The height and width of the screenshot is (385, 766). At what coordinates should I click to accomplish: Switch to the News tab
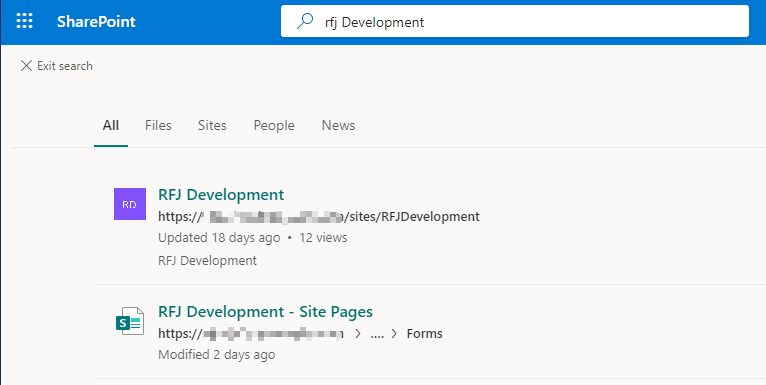click(x=338, y=126)
